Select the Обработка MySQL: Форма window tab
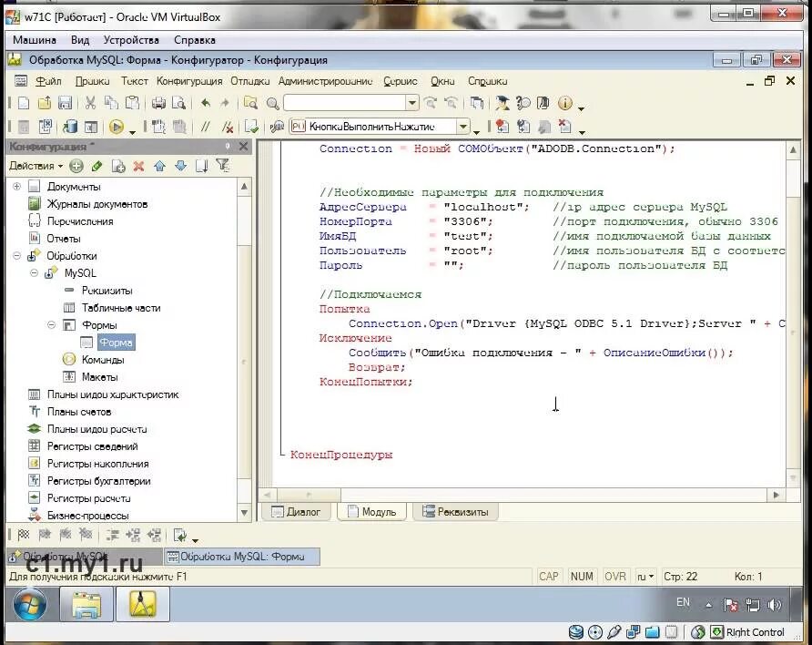Image resolution: width=812 pixels, height=645 pixels. [x=242, y=557]
